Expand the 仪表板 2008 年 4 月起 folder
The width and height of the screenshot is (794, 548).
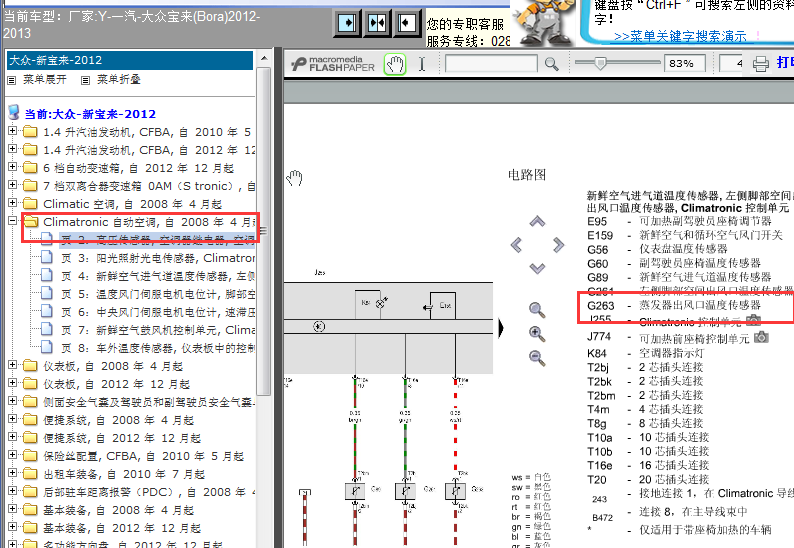click(12, 365)
